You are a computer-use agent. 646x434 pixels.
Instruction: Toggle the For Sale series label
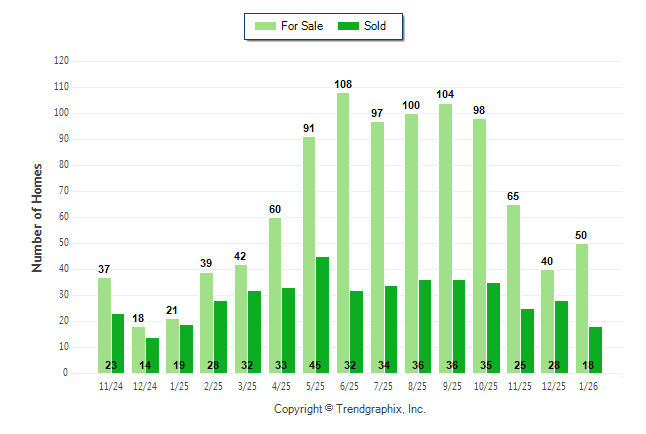(x=303, y=26)
